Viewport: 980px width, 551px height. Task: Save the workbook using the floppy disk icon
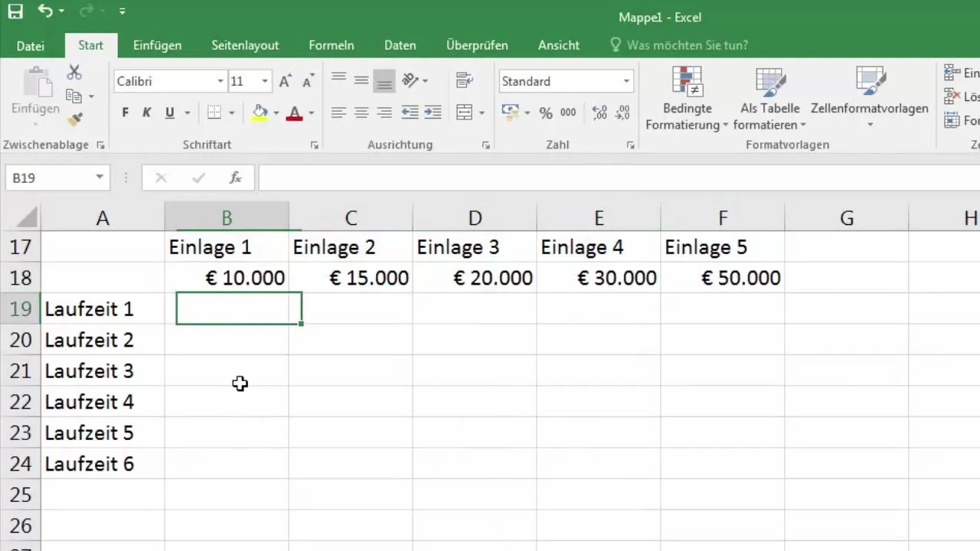(x=15, y=11)
